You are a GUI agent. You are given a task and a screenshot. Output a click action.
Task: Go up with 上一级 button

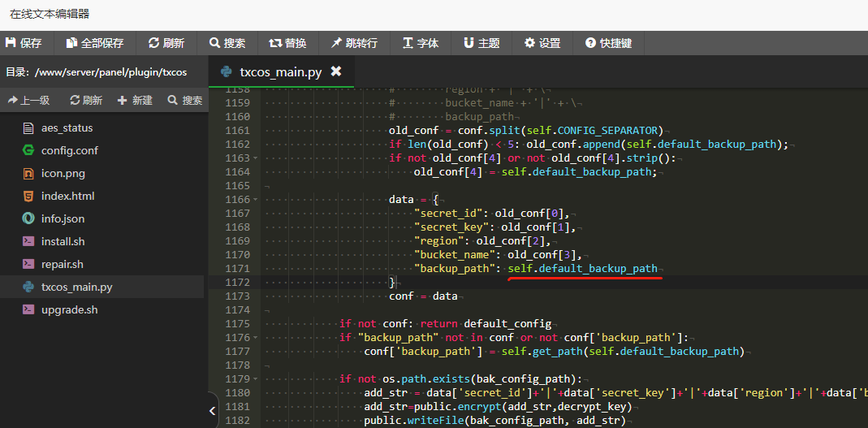tap(28, 100)
